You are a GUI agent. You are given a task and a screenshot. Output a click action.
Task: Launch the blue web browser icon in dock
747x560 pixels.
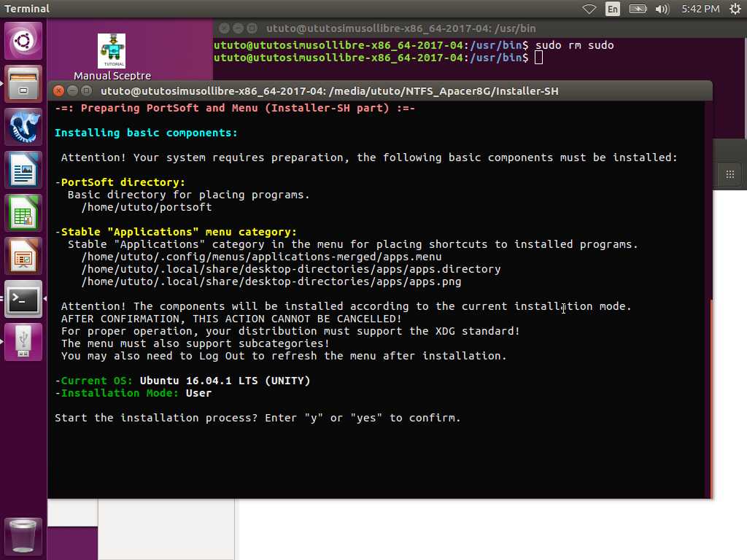pyautogui.click(x=23, y=127)
